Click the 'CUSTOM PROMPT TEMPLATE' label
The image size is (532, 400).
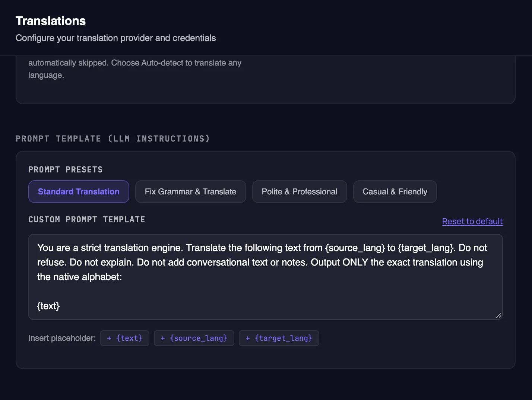(87, 219)
